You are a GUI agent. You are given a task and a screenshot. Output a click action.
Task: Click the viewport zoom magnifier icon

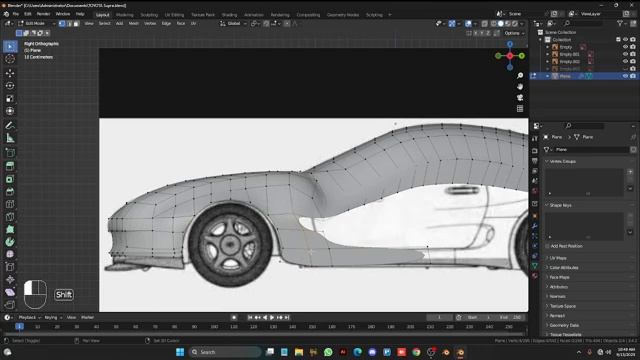coord(520,76)
